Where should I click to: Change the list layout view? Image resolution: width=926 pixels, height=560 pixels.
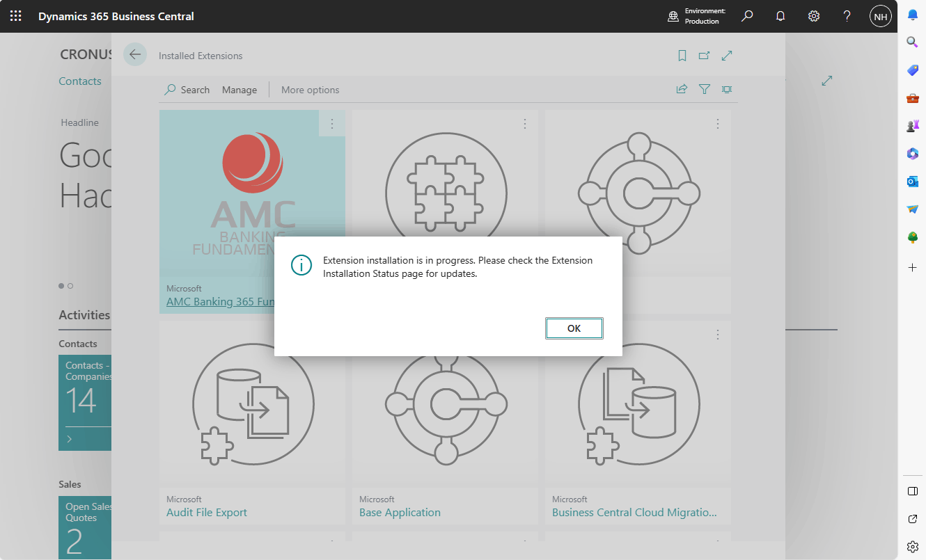727,89
